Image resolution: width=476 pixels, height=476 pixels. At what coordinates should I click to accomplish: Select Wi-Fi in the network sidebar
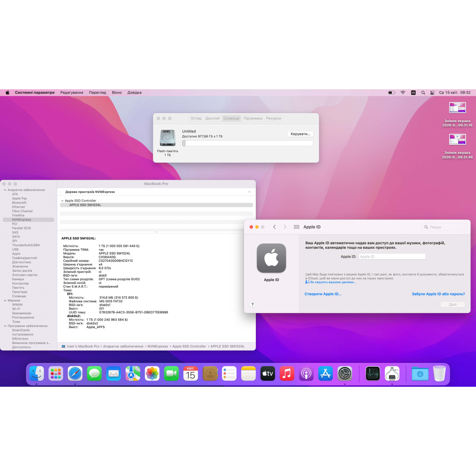coord(16,309)
